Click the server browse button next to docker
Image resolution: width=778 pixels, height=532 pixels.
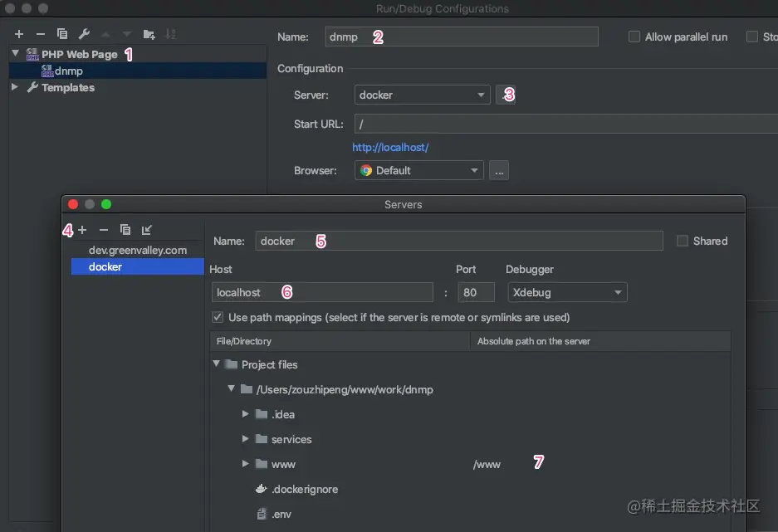click(x=506, y=95)
